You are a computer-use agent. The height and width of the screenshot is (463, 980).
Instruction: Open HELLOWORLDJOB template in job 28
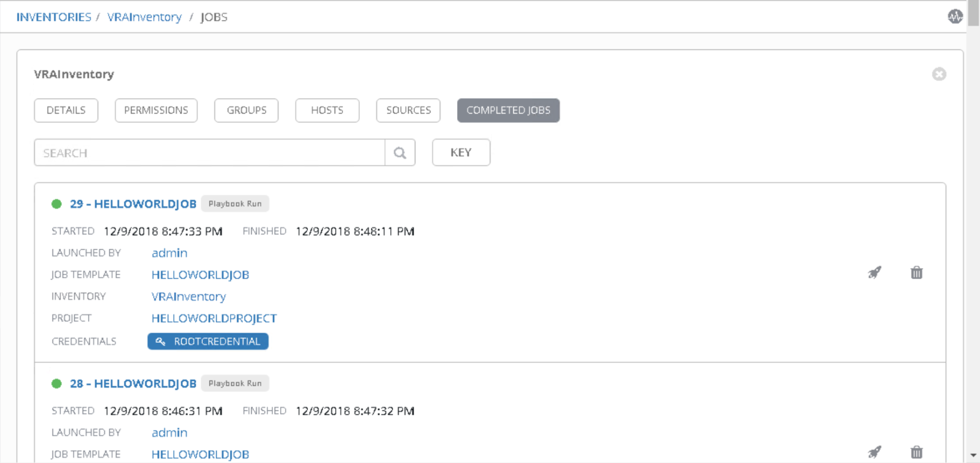tap(200, 454)
